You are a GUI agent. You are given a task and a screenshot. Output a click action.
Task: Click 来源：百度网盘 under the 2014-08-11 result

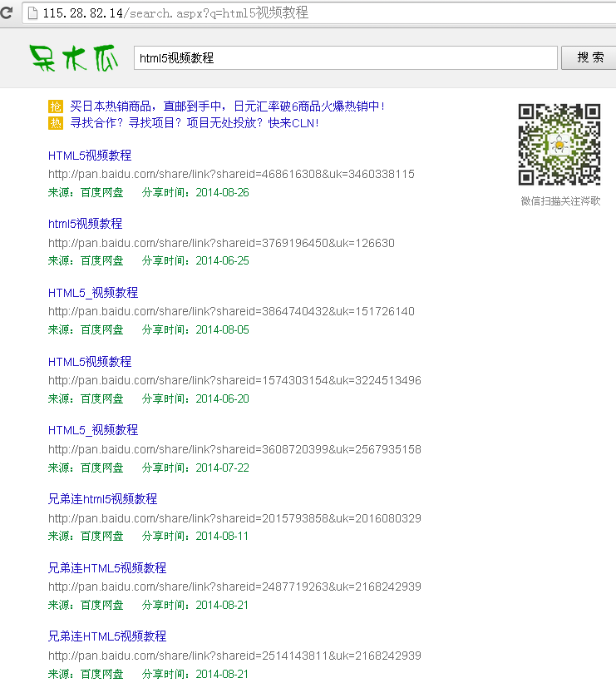[86, 537]
